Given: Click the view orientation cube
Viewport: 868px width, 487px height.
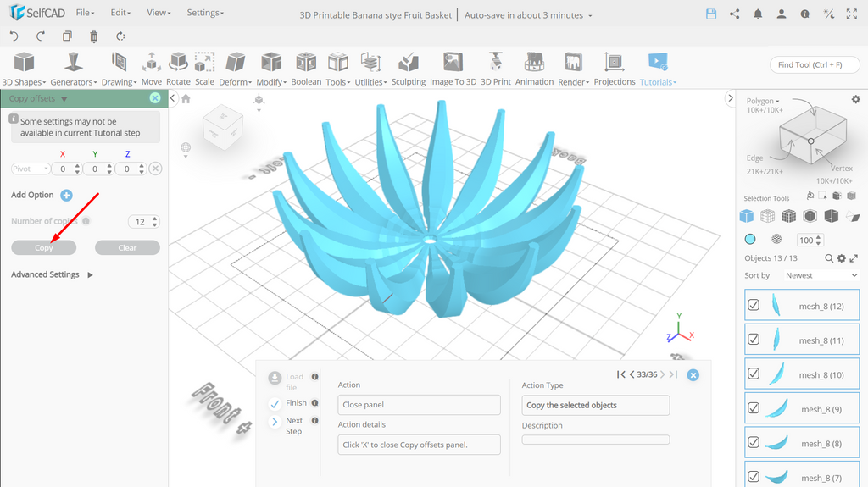Looking at the screenshot, I should tap(223, 127).
